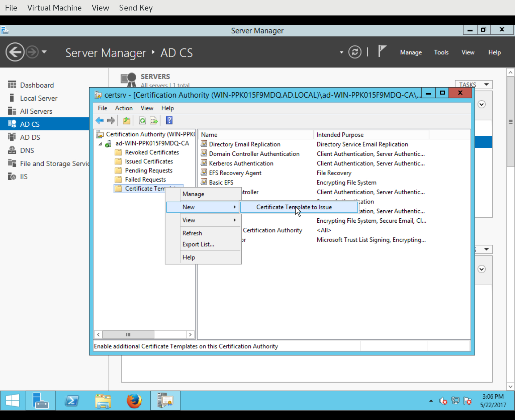Click the Refresh icon in certsrv toolbar
Viewport: 515px width, 420px height.
pos(142,120)
